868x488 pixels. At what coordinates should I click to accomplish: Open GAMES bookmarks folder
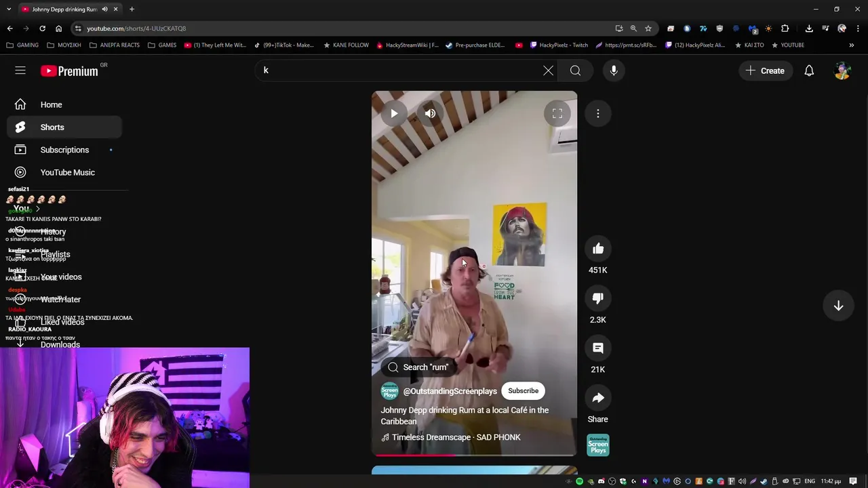pyautogui.click(x=161, y=45)
